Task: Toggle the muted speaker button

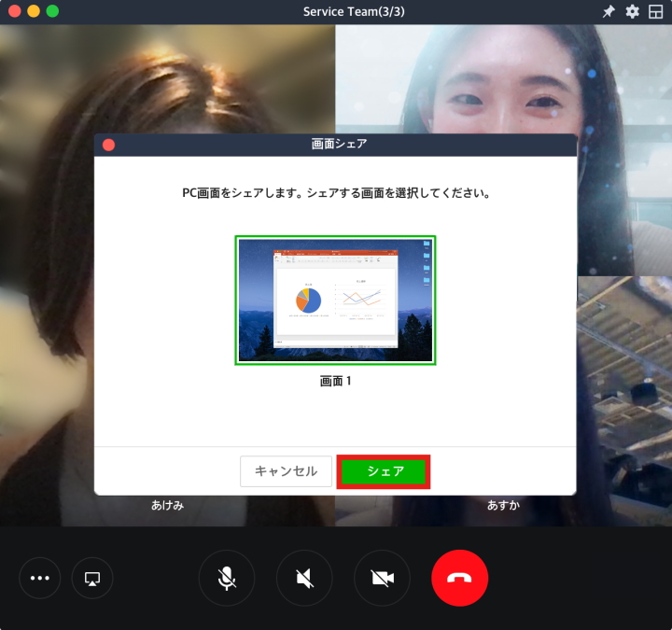Action: pos(304,578)
